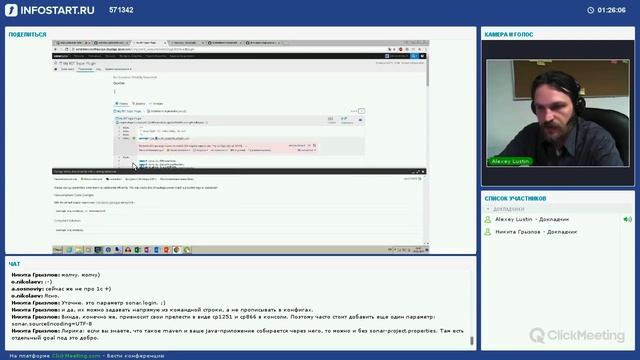The width and height of the screenshot is (640, 360).
Task: Open Internet Explorer from the shared taskbar
Action: (x=69, y=250)
